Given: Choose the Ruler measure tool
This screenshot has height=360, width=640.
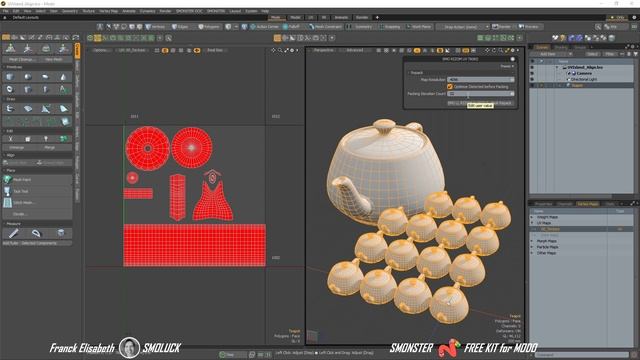Looking at the screenshot, I should pos(13,233).
